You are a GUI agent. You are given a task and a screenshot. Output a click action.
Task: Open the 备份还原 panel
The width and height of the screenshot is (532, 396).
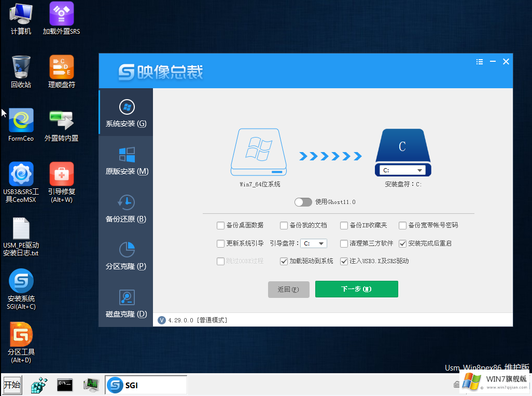(x=125, y=207)
